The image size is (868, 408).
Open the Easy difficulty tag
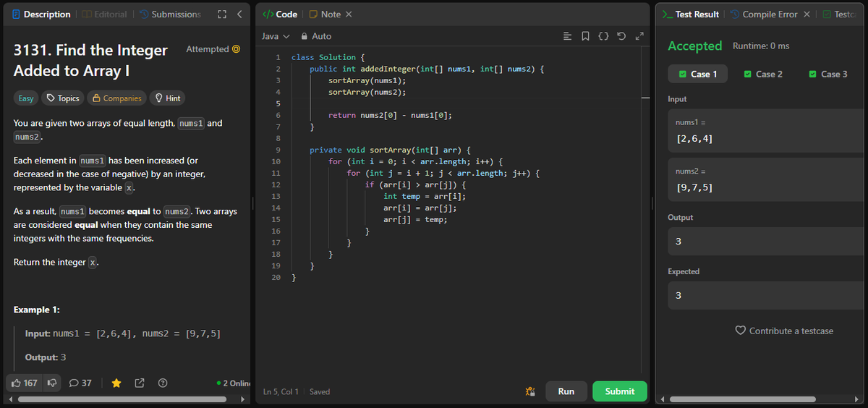point(26,98)
